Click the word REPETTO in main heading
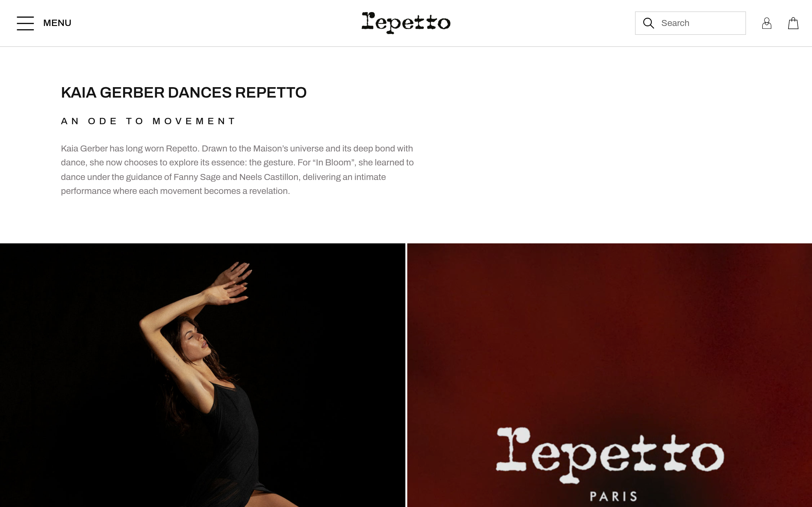This screenshot has height=507, width=812. click(271, 93)
